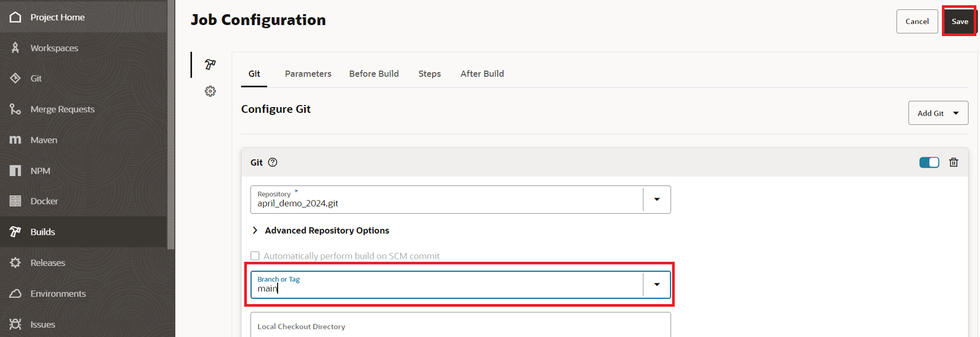Viewport: 980px width, 337px height.
Task: Select the build hammer icon tab
Action: click(x=210, y=64)
